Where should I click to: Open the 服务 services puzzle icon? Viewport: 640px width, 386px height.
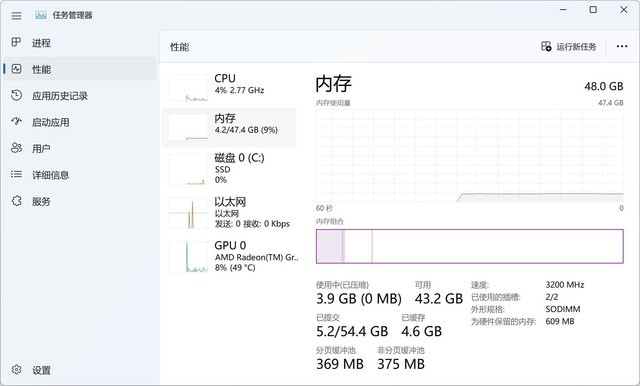pyautogui.click(x=16, y=201)
